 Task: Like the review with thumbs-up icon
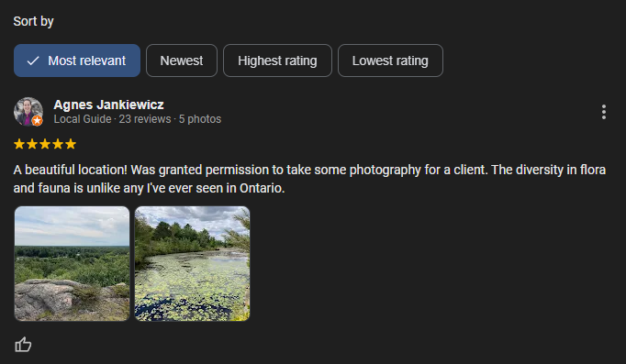[23, 345]
